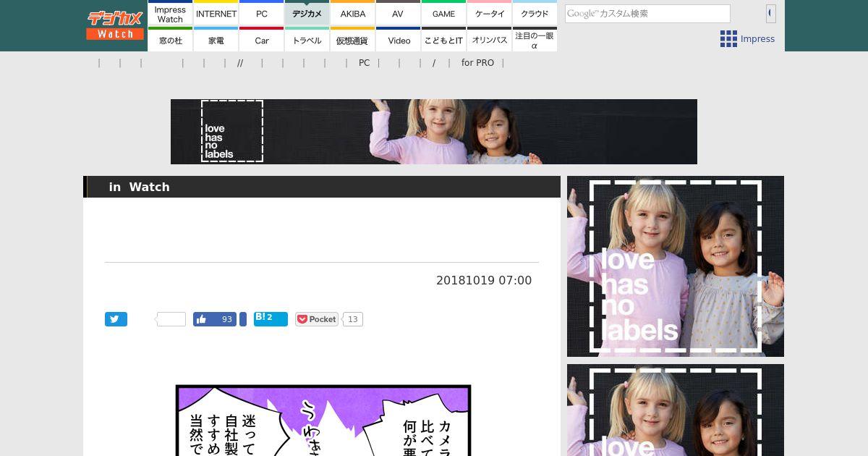Open the 仮想通貨 tab
This screenshot has height=456, width=868.
click(x=353, y=39)
